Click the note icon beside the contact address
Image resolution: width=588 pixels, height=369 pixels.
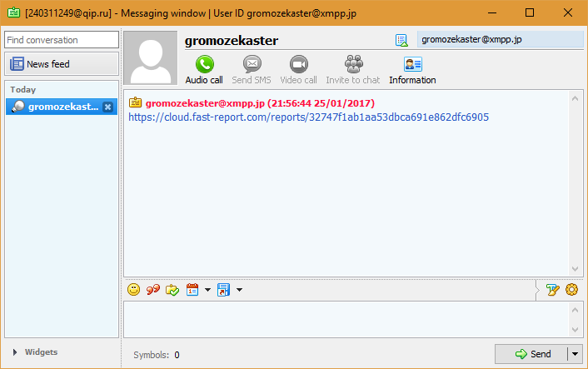tap(401, 40)
